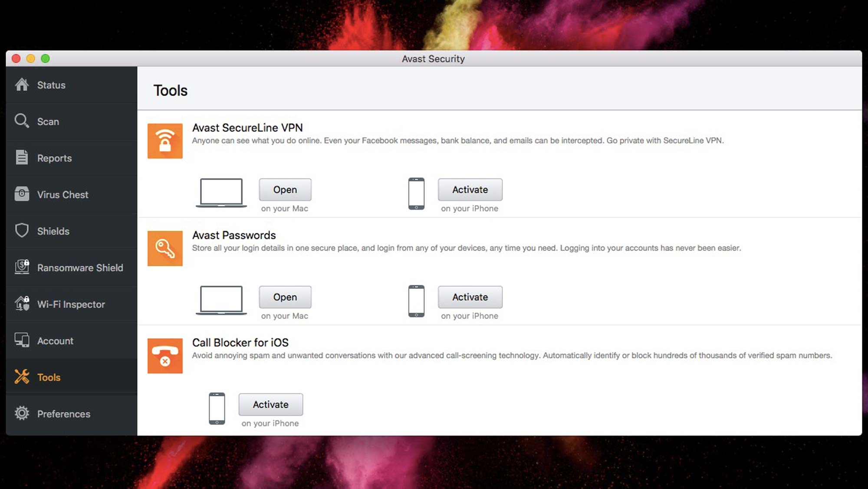
Task: Close the Avast Security window
Action: (16, 58)
